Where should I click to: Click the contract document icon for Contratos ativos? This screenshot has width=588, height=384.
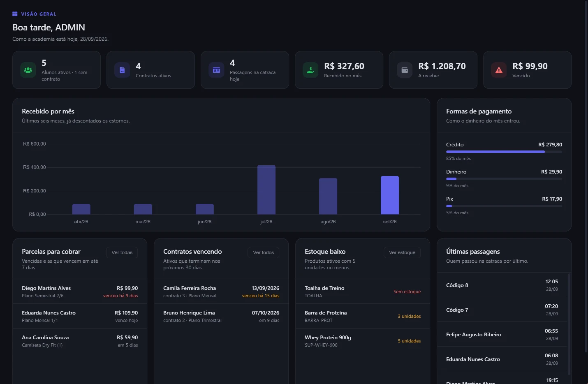click(122, 70)
